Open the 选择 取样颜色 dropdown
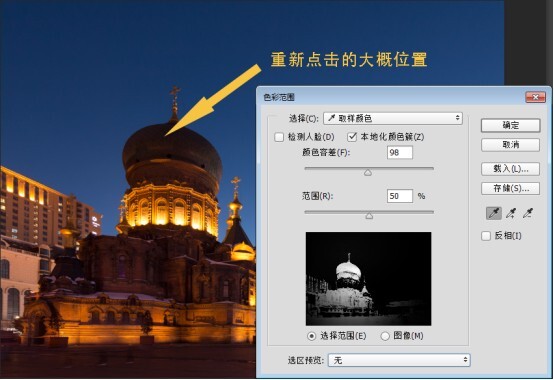 [393, 118]
